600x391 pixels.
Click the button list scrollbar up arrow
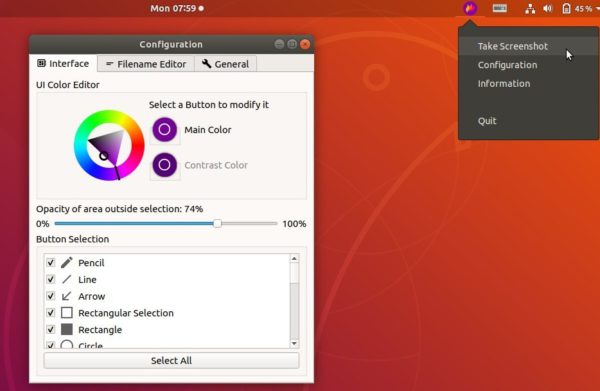pyautogui.click(x=294, y=259)
